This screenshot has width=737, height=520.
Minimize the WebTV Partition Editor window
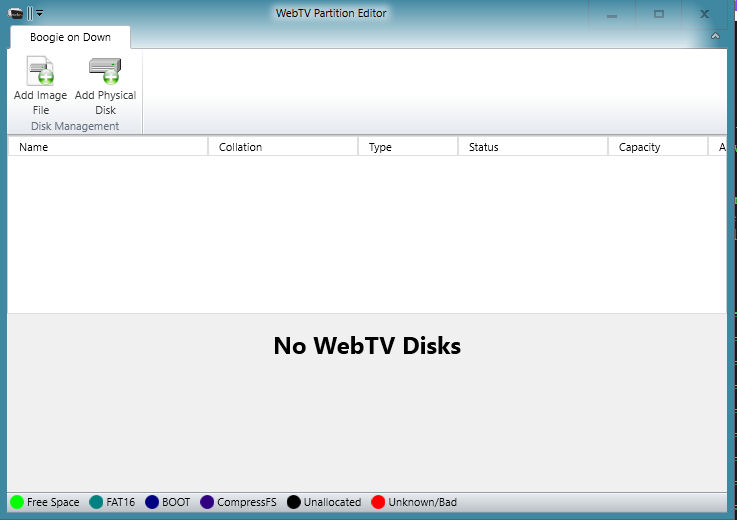pos(612,14)
